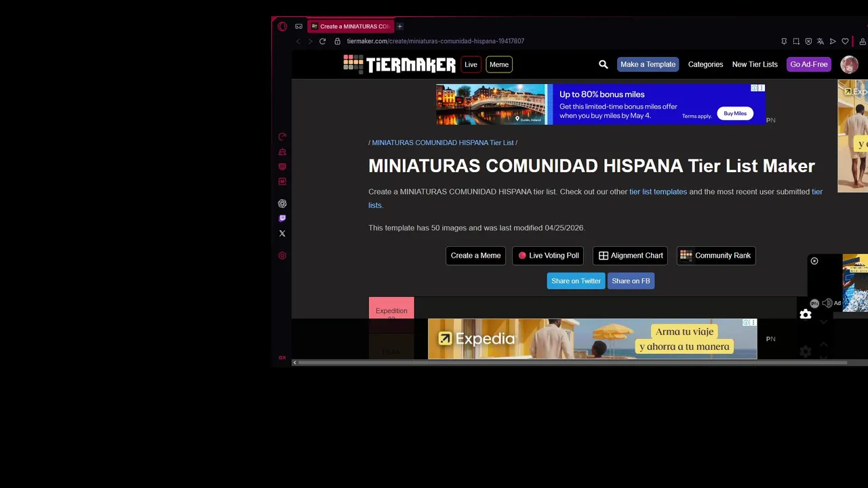868x488 pixels.
Task: Reload the current page
Action: click(x=322, y=41)
